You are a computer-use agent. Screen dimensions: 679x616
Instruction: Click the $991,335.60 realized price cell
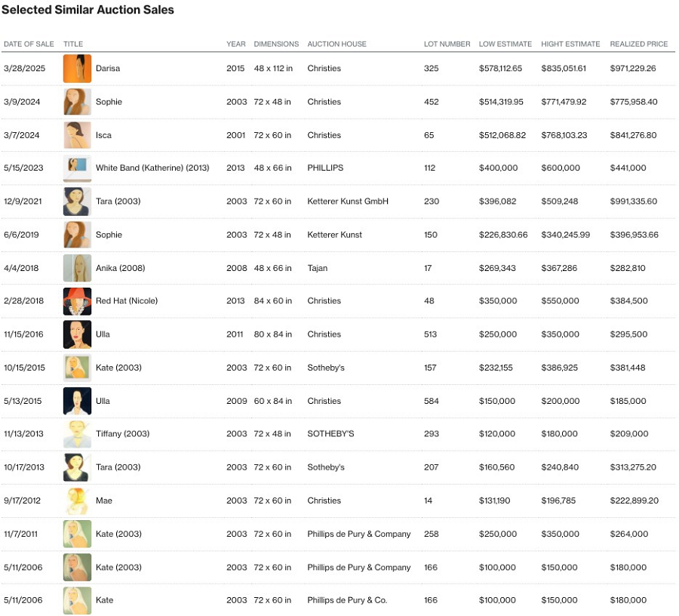[x=634, y=202]
